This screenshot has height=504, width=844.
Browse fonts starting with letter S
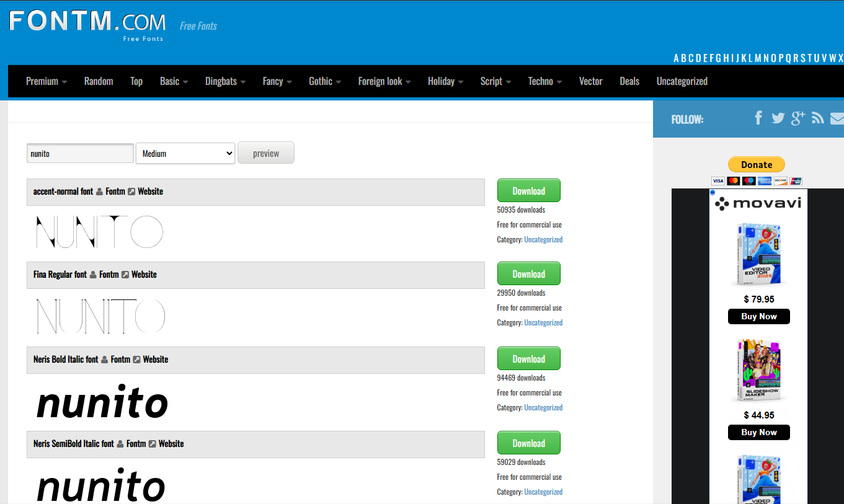tap(803, 58)
